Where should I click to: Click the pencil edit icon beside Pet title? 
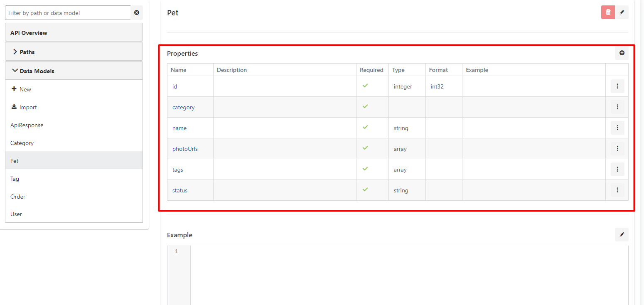click(x=622, y=12)
